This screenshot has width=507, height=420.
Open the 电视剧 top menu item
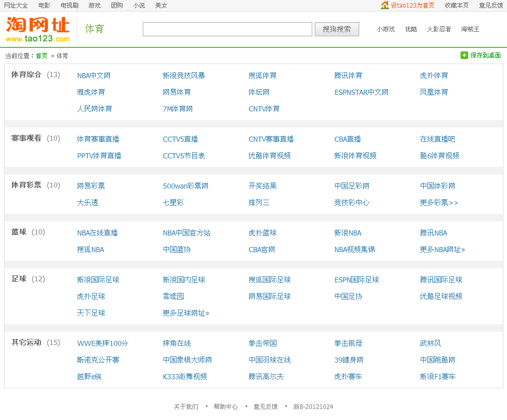[69, 6]
